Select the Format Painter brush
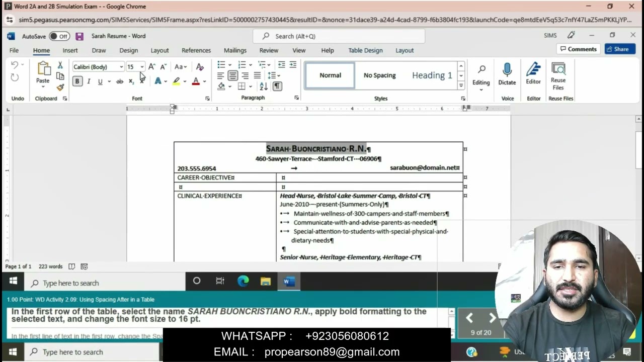 tap(60, 87)
